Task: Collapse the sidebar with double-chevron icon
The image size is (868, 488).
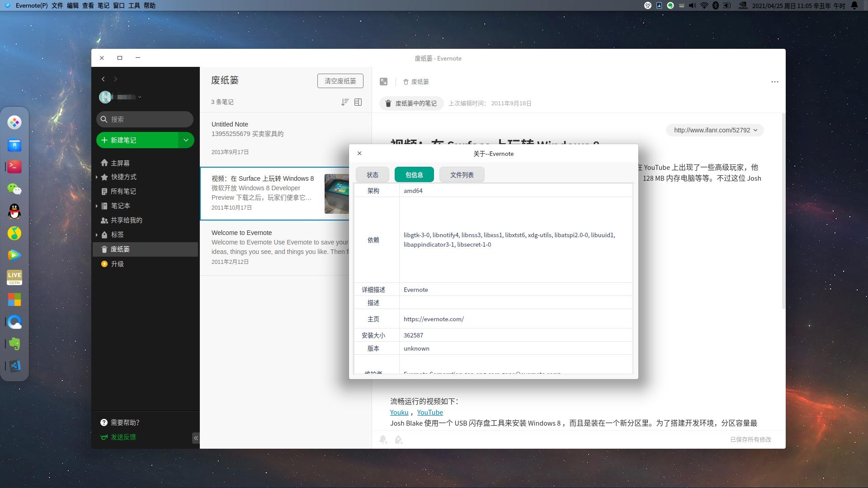Action: coord(195,438)
